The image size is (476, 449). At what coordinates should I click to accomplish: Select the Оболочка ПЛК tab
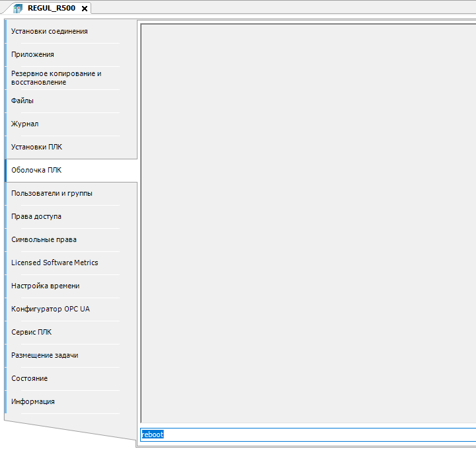pos(36,170)
